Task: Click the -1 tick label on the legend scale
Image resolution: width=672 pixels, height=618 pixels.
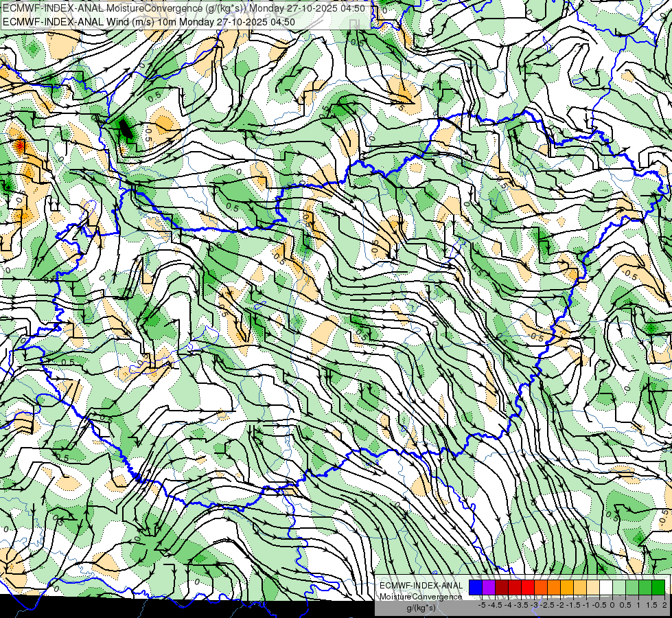Action: coord(586,605)
